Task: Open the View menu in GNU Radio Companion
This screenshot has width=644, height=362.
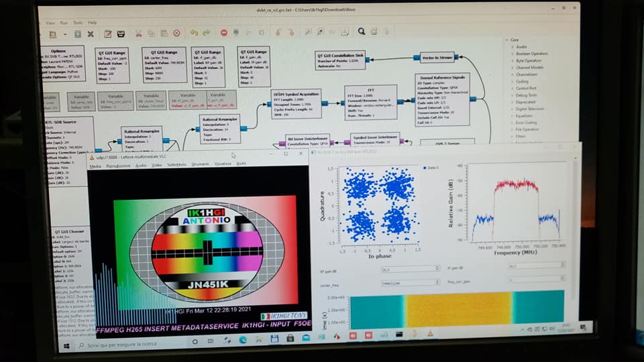Action: click(50, 23)
